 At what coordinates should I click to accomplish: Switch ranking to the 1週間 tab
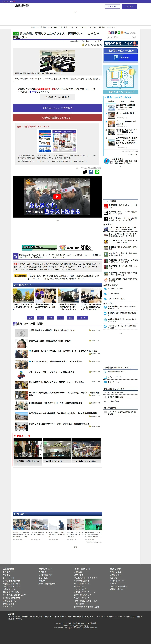(121, 101)
